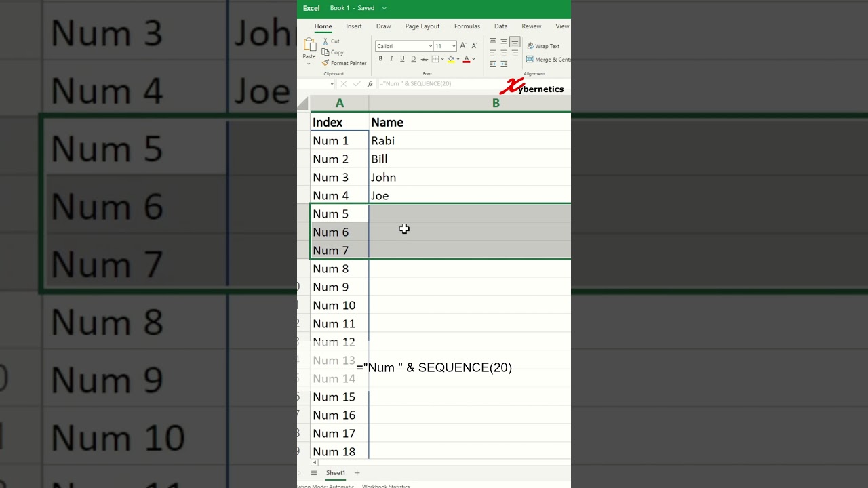Select Middle Align icon

tap(504, 41)
